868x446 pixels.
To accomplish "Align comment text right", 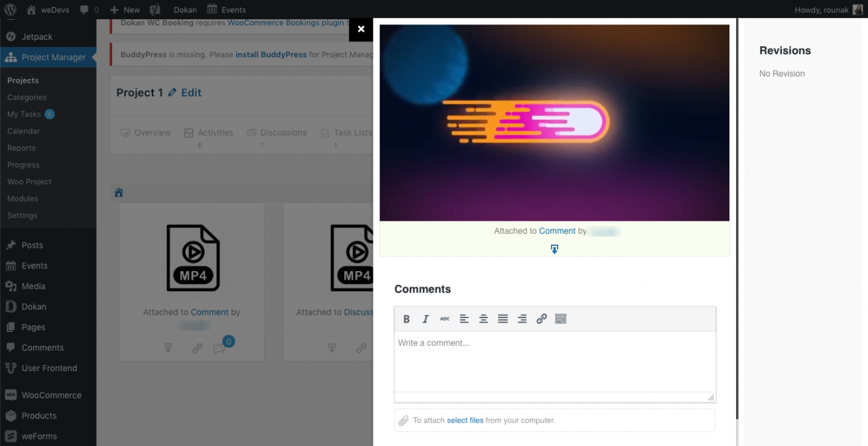I will point(522,319).
